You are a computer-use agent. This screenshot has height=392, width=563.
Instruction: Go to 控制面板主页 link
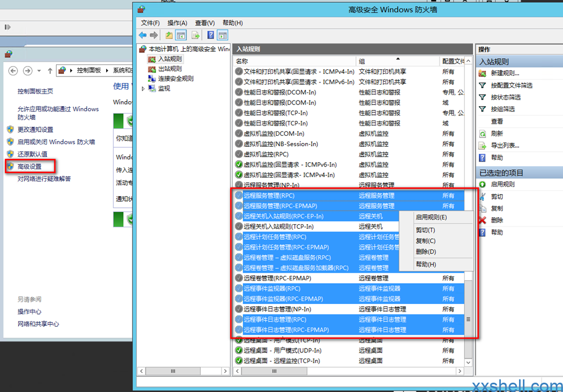click(x=35, y=91)
